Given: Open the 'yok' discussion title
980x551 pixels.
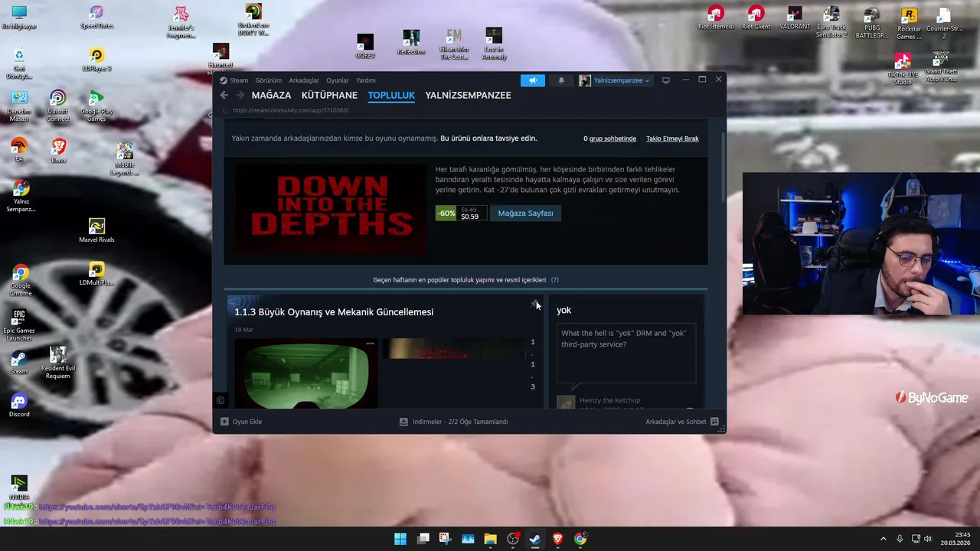Looking at the screenshot, I should pyautogui.click(x=563, y=310).
